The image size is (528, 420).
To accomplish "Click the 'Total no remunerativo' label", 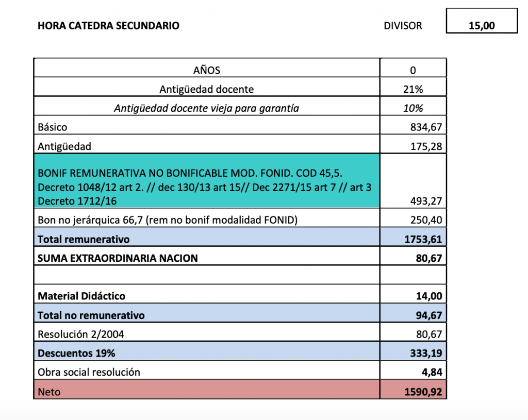I will [x=91, y=315].
